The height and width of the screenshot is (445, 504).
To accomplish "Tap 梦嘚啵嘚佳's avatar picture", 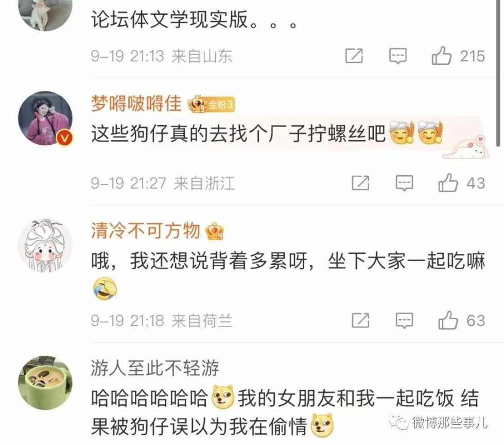I will point(45,118).
